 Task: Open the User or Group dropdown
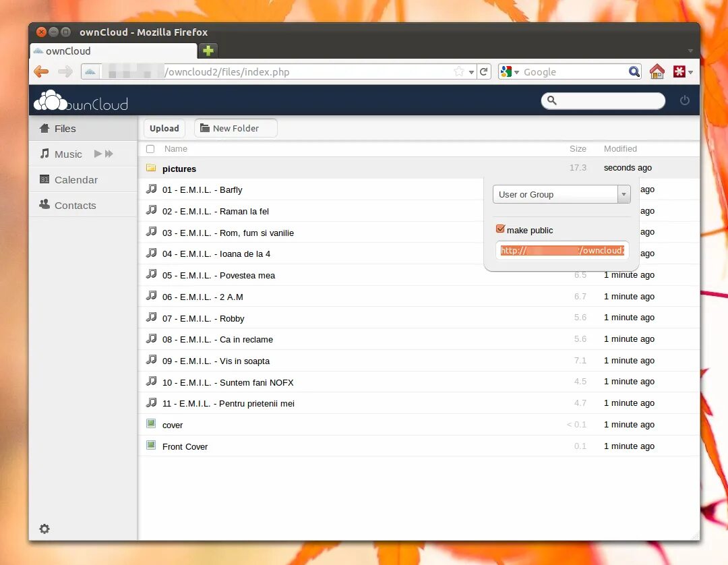tap(562, 194)
